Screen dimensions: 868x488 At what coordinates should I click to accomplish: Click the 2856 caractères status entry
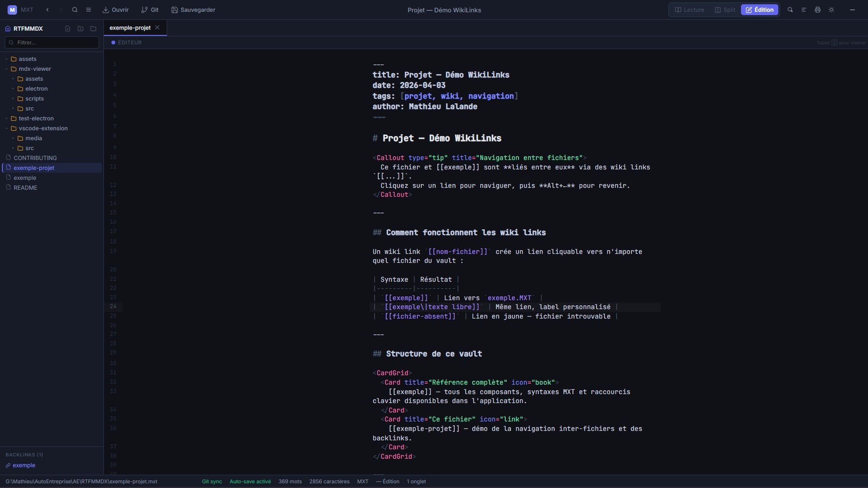pyautogui.click(x=330, y=481)
